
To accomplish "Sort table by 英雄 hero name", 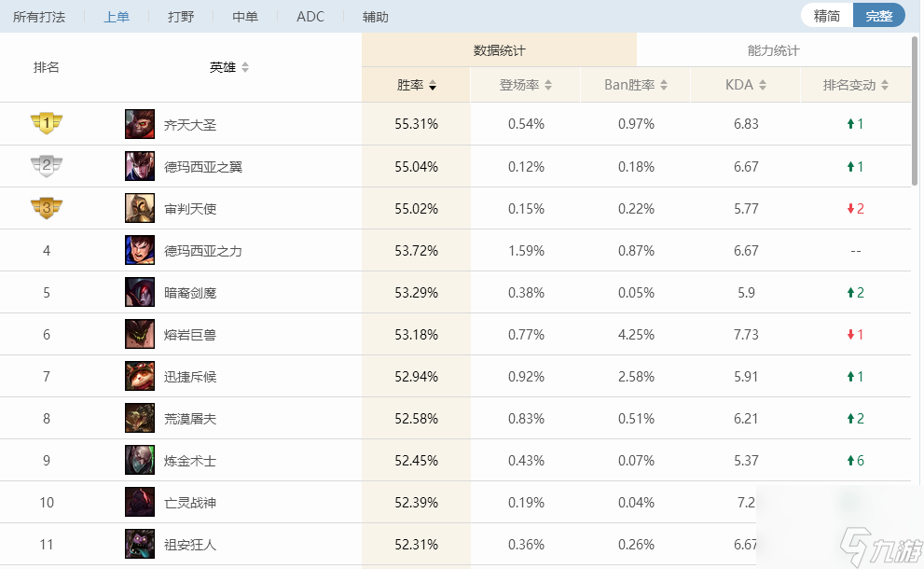I will coord(229,67).
